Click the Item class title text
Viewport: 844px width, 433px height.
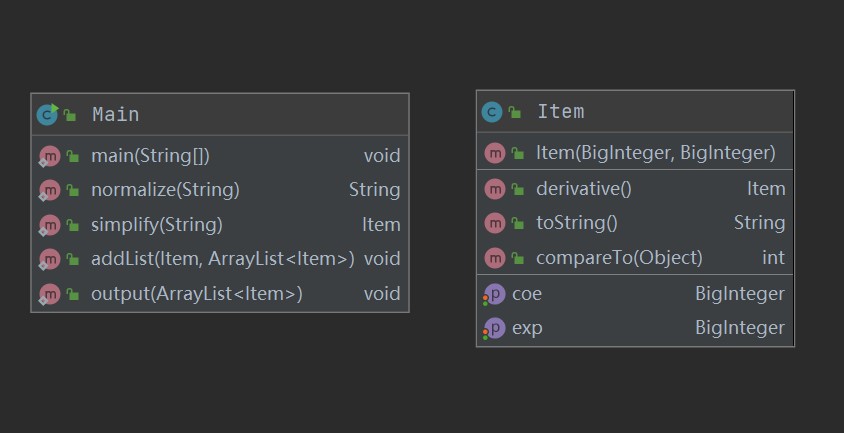click(x=560, y=112)
